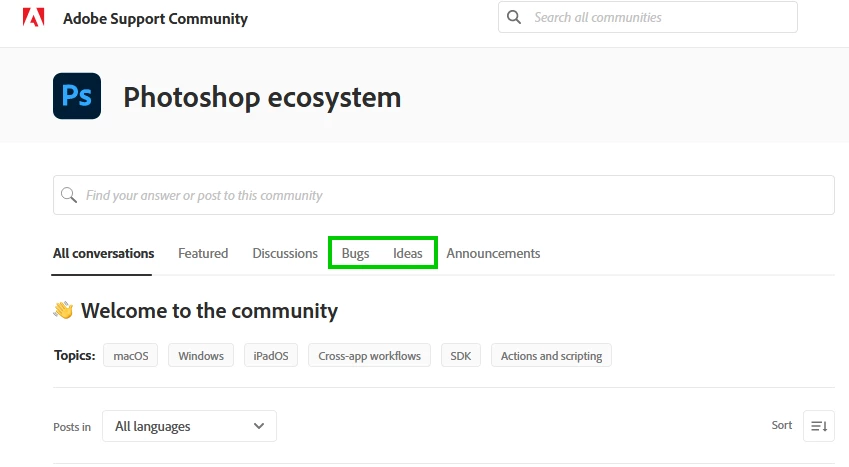Click the Sort label
Image resolution: width=849 pixels, height=467 pixels.
pos(782,425)
